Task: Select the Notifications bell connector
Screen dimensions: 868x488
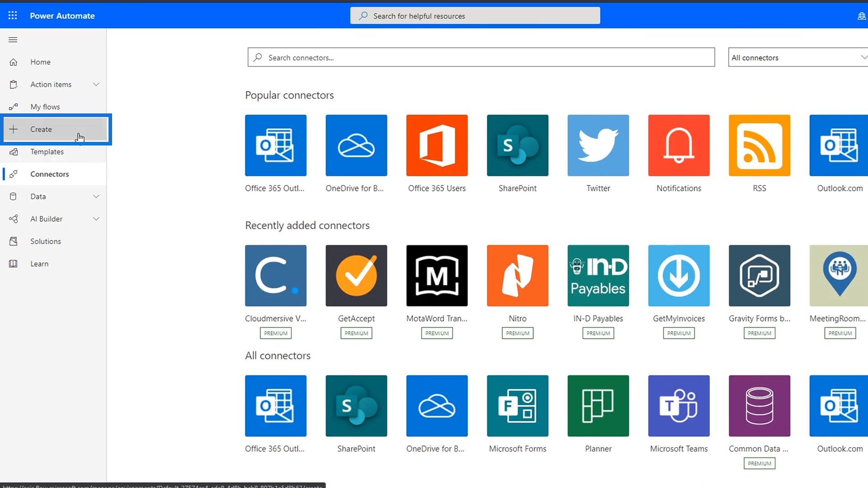Action: click(679, 145)
